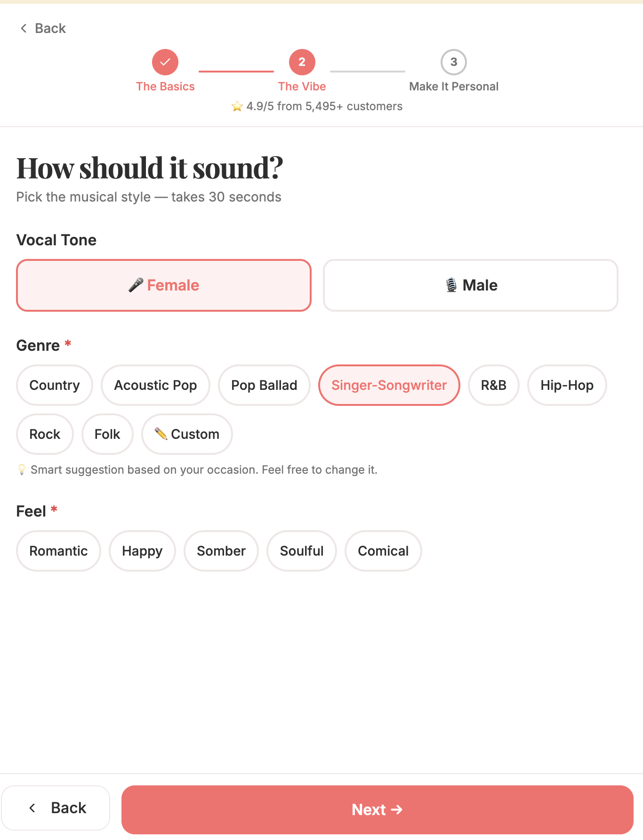Select the Hip-Hop genre
643x840 pixels.
pos(567,385)
